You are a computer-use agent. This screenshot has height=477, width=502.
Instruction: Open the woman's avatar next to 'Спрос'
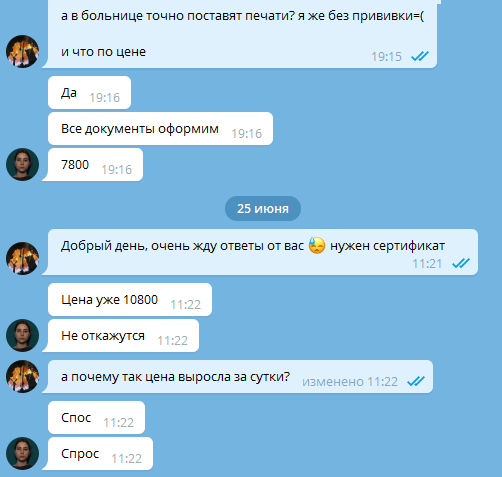(22, 453)
